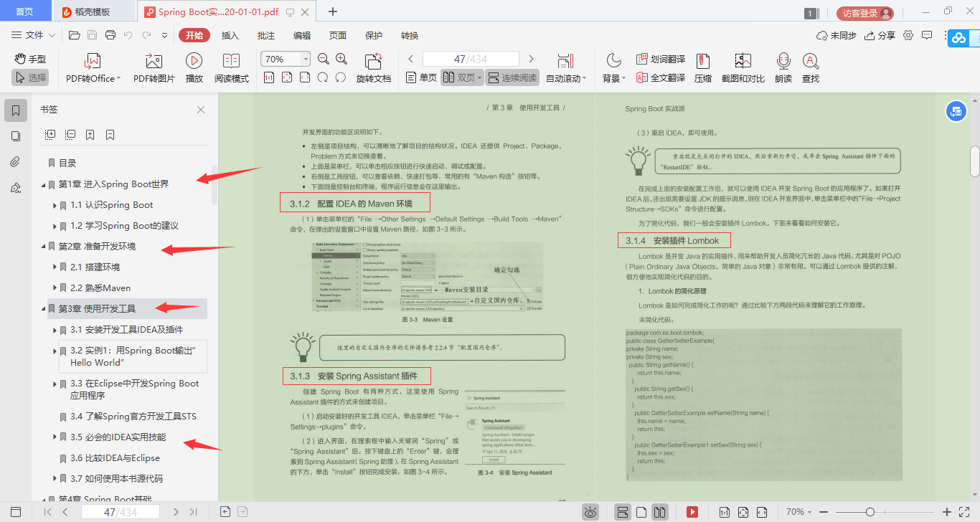Open new tab with plus button
The height and width of the screenshot is (522, 980).
coord(333,11)
